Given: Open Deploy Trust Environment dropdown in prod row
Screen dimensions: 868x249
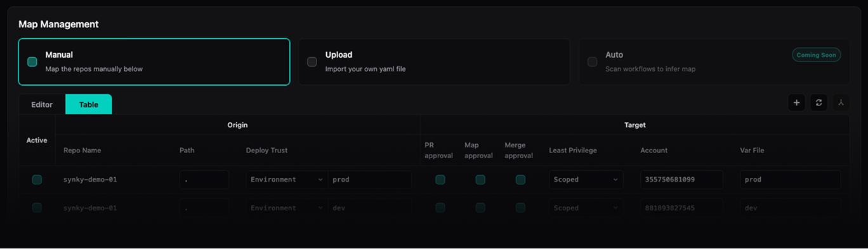Looking at the screenshot, I should pyautogui.click(x=287, y=180).
